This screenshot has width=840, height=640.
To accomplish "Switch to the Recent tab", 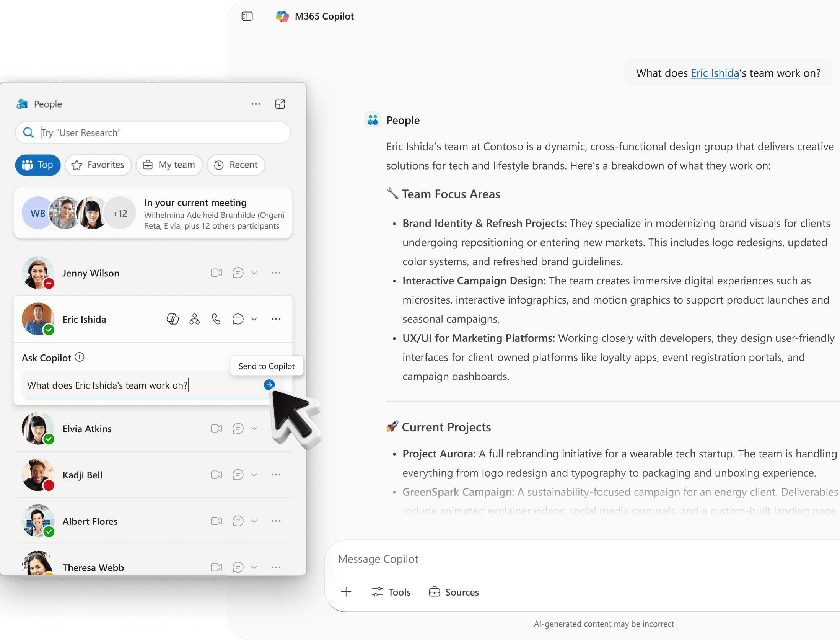I will 236,165.
